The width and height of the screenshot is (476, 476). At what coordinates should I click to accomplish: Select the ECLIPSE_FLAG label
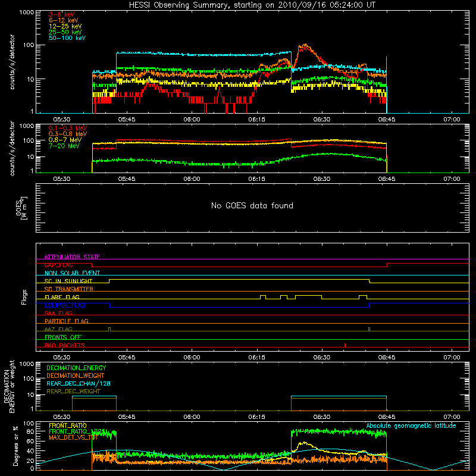(x=65, y=305)
